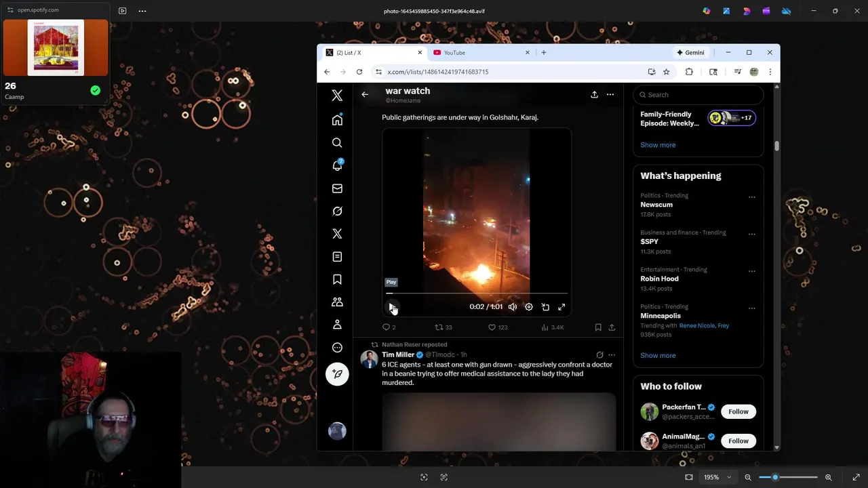Open Chrome three-dot menu
The width and height of the screenshot is (868, 488).
[770, 72]
